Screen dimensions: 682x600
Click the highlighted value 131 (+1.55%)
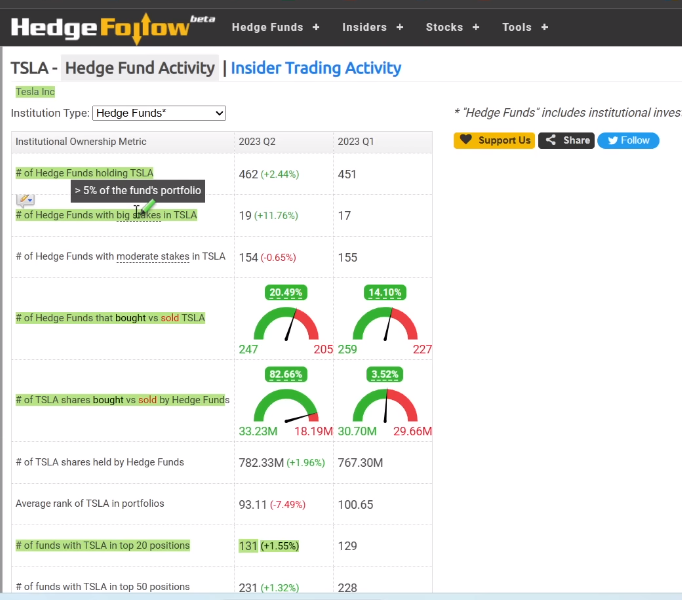[269, 546]
